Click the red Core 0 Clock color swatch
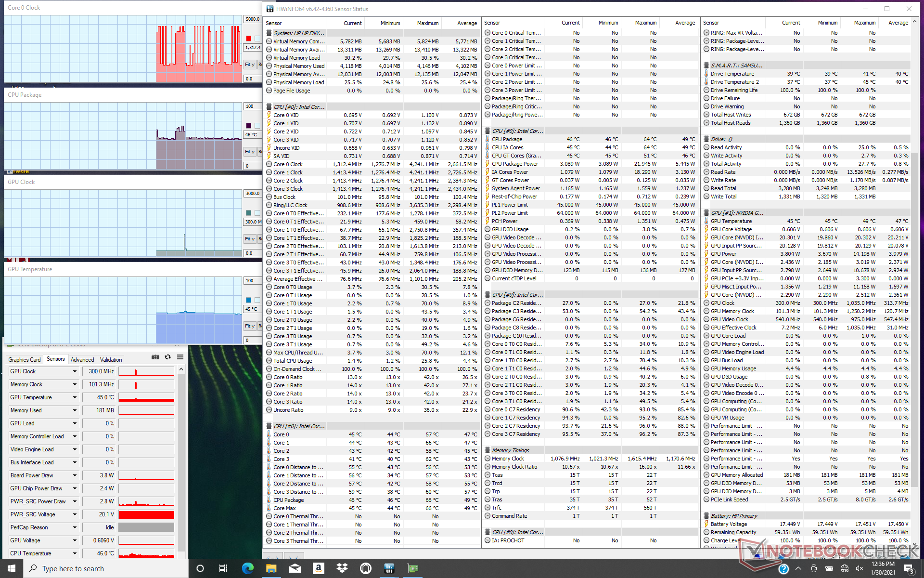The image size is (924, 578). click(x=249, y=39)
